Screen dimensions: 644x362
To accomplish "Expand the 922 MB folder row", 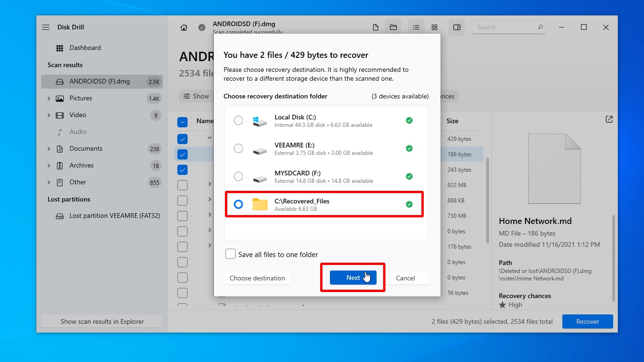I will (x=210, y=184).
